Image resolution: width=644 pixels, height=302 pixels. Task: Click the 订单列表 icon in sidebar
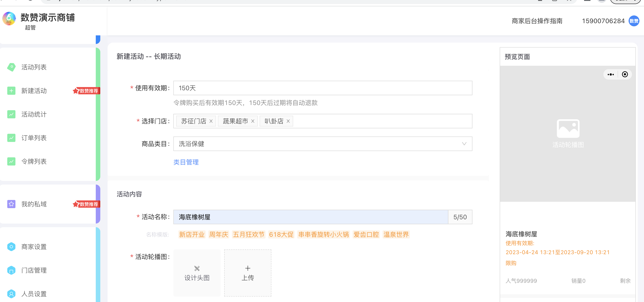(11, 138)
